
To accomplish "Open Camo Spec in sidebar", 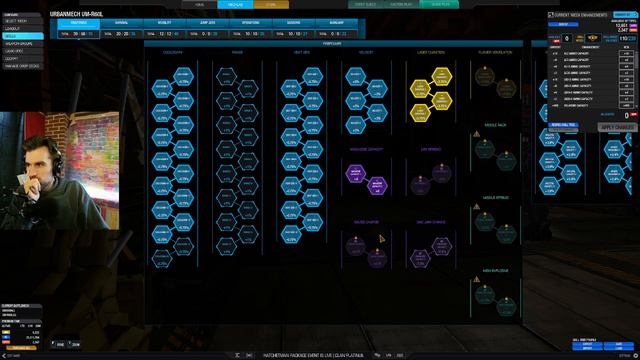I will point(22,51).
